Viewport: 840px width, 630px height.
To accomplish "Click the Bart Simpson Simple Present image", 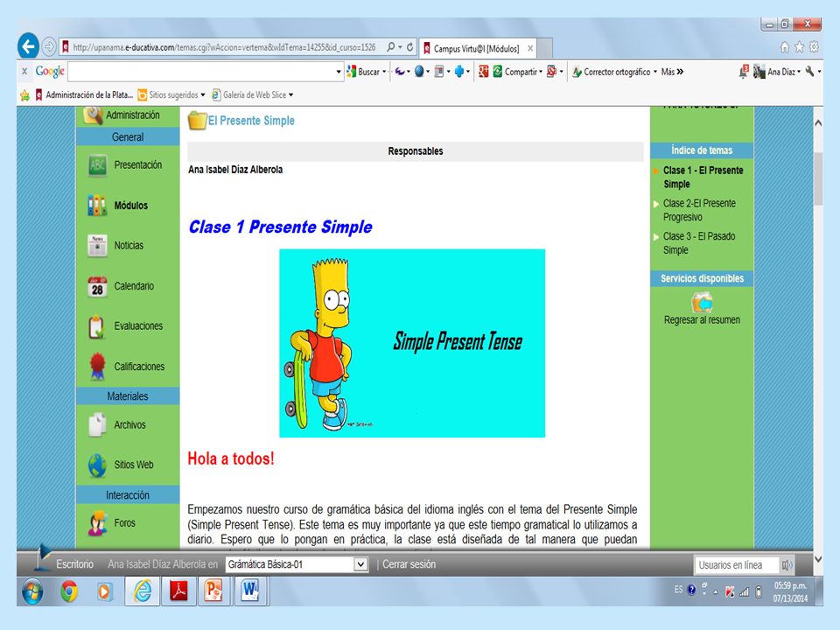I will [x=412, y=343].
